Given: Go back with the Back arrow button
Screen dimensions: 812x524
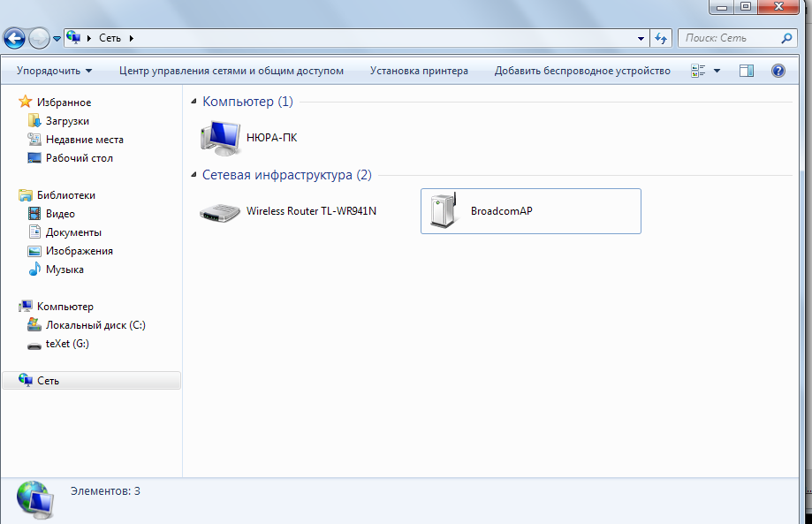Looking at the screenshot, I should click(x=14, y=38).
